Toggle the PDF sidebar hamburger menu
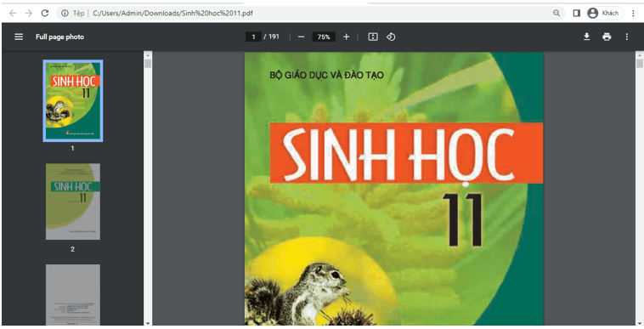 19,37
